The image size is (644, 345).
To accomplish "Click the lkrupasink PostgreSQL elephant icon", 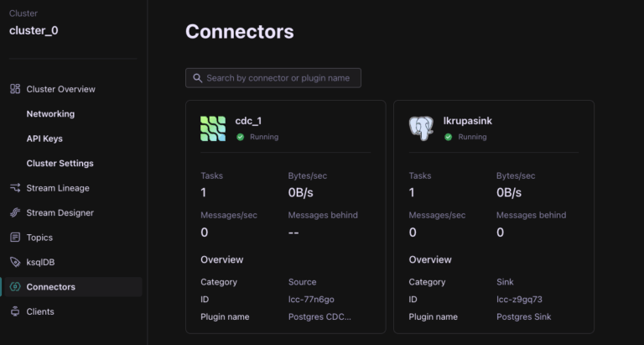I will click(421, 128).
